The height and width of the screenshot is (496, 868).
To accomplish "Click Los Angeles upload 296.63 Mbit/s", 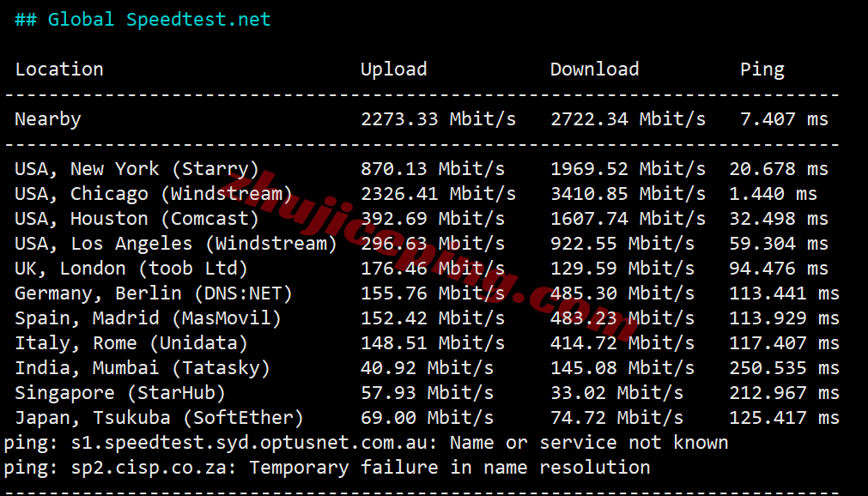I will tap(433, 244).
